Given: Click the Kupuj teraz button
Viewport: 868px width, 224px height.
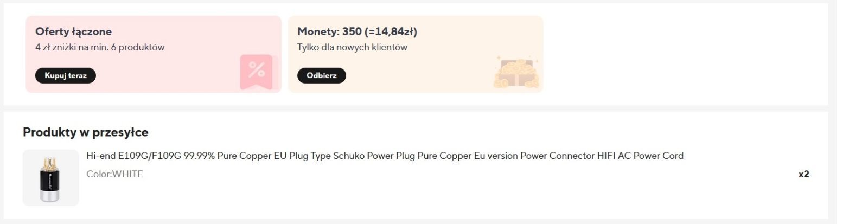Looking at the screenshot, I should pos(66,75).
